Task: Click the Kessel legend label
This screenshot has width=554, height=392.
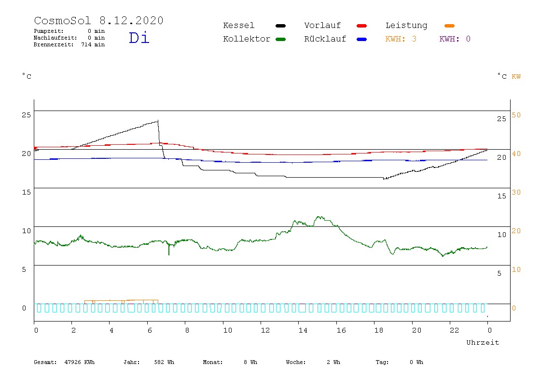Action: point(238,26)
